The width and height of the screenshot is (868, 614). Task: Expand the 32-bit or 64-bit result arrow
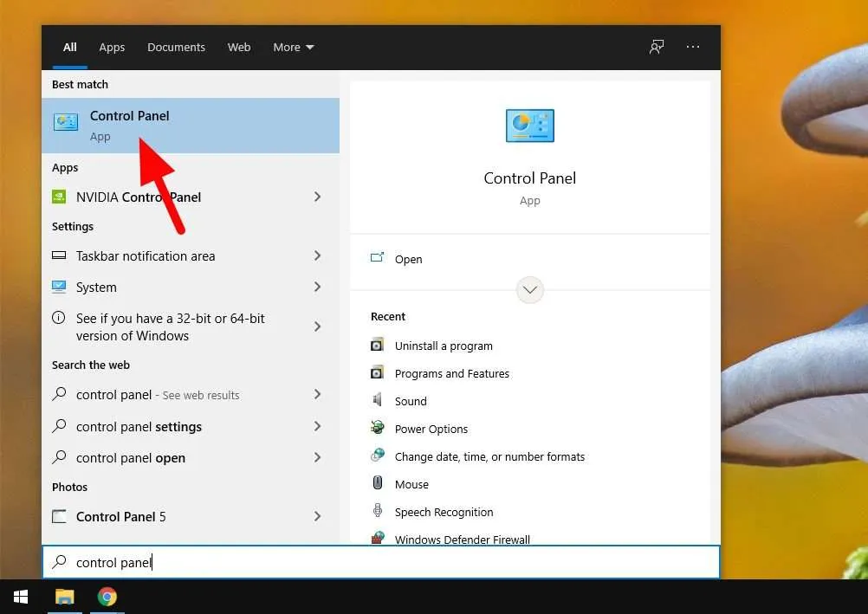tap(317, 326)
